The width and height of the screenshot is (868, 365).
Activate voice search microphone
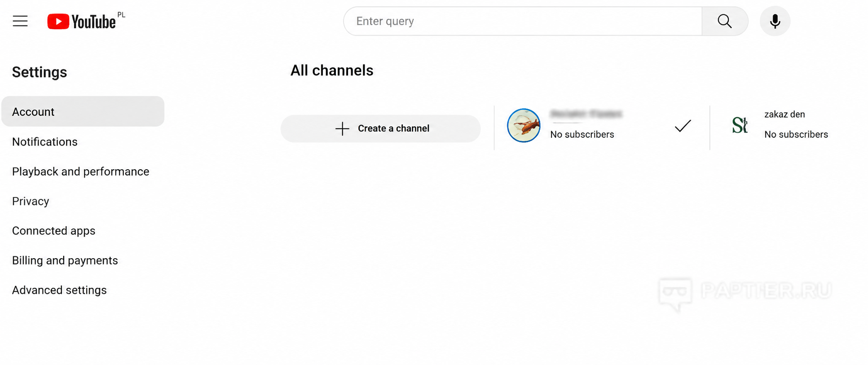click(x=775, y=21)
